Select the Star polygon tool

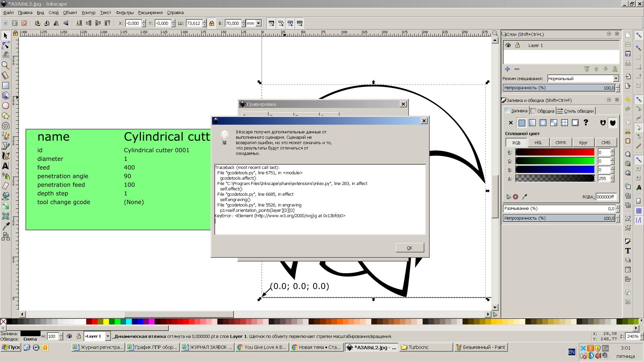[x=5, y=116]
